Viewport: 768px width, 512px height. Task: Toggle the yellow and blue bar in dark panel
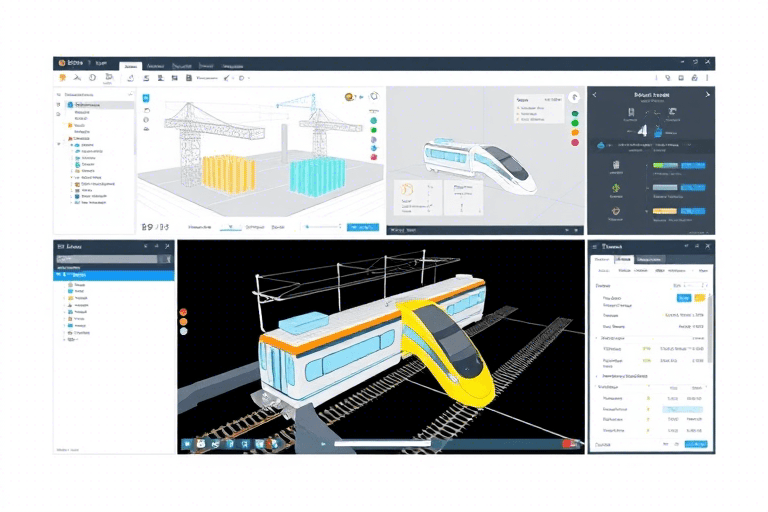pos(678,211)
